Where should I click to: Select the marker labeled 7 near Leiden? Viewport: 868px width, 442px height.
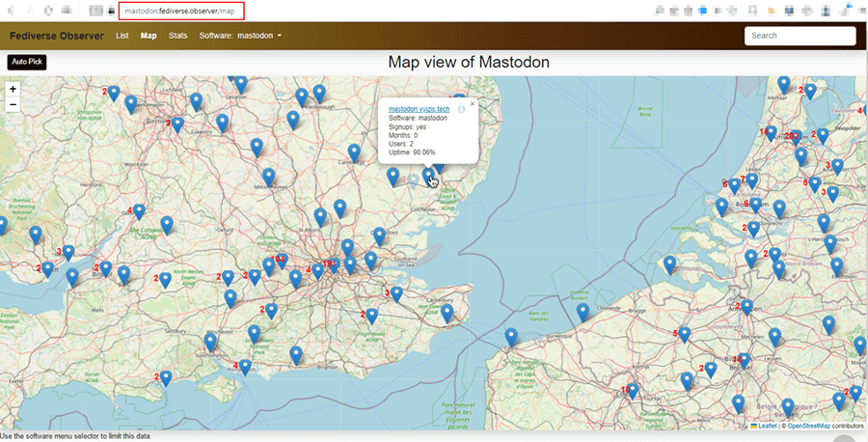coord(751,181)
